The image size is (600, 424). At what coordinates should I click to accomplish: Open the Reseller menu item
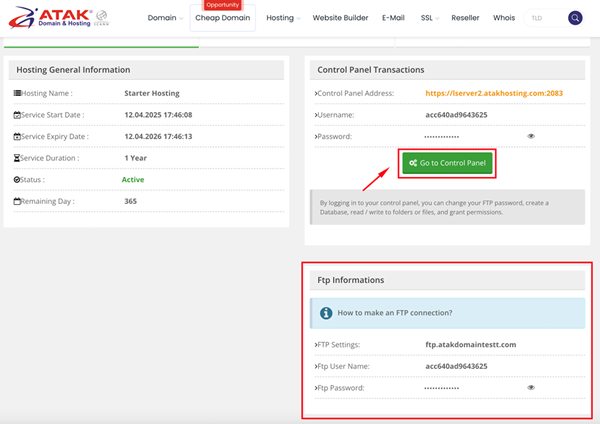(465, 18)
